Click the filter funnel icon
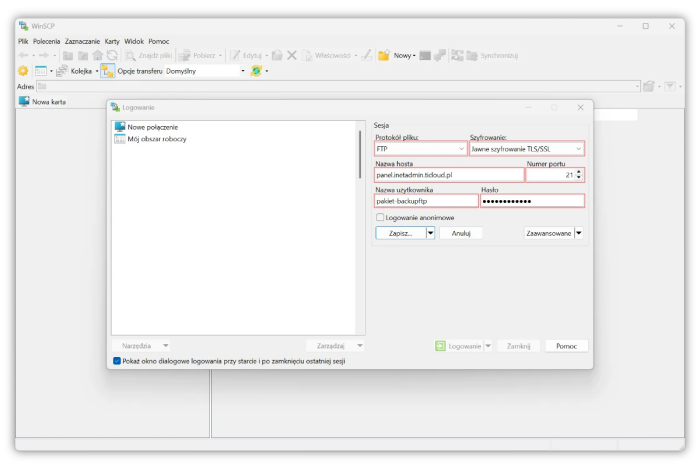Viewport: 700px width, 469px height. coord(670,86)
